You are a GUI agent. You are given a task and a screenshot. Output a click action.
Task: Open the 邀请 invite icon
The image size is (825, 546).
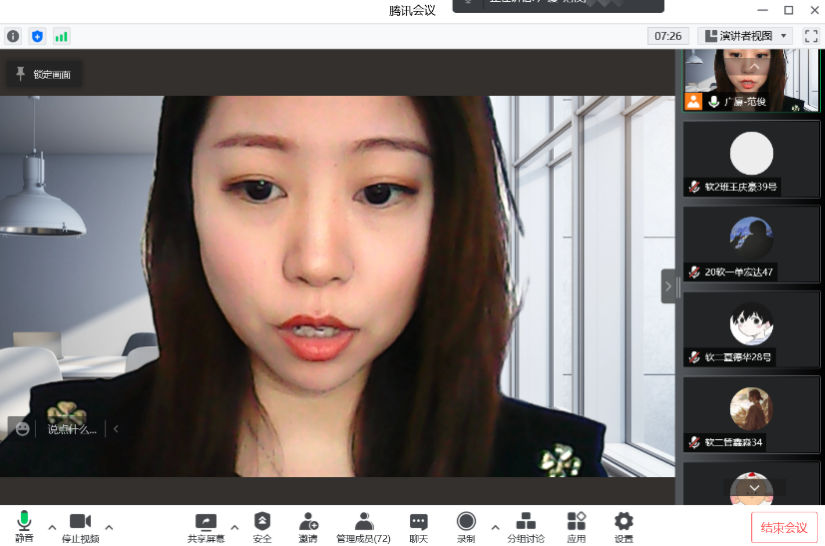[x=308, y=526]
